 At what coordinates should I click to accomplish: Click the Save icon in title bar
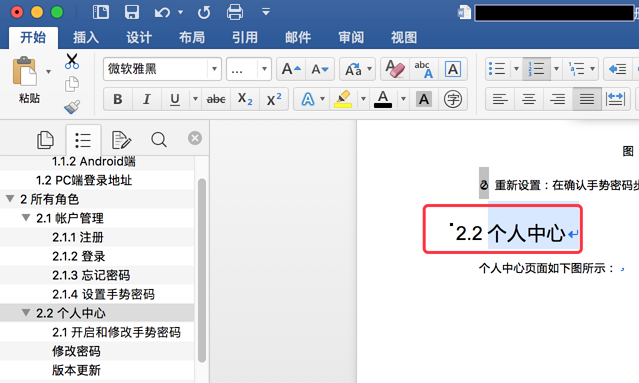tap(132, 12)
